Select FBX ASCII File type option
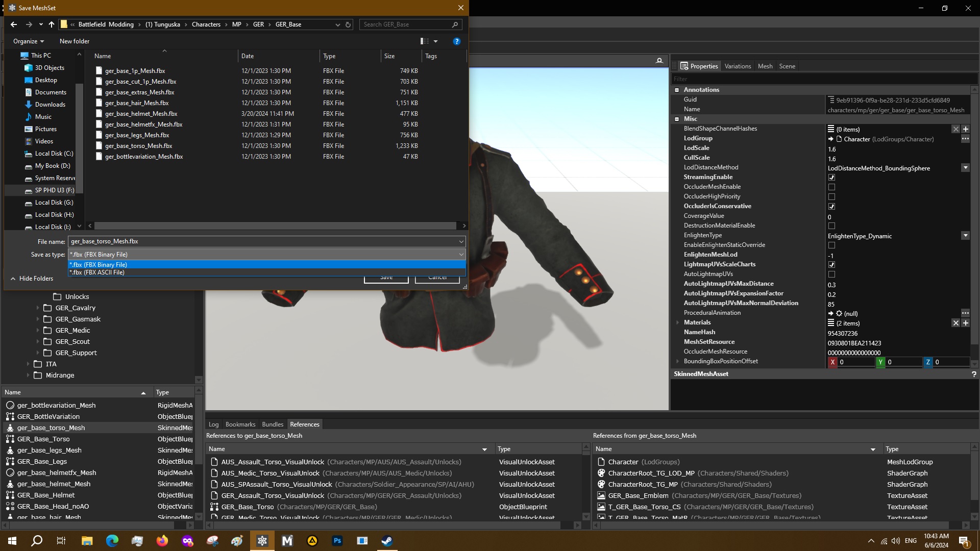The image size is (980, 551). (x=97, y=272)
